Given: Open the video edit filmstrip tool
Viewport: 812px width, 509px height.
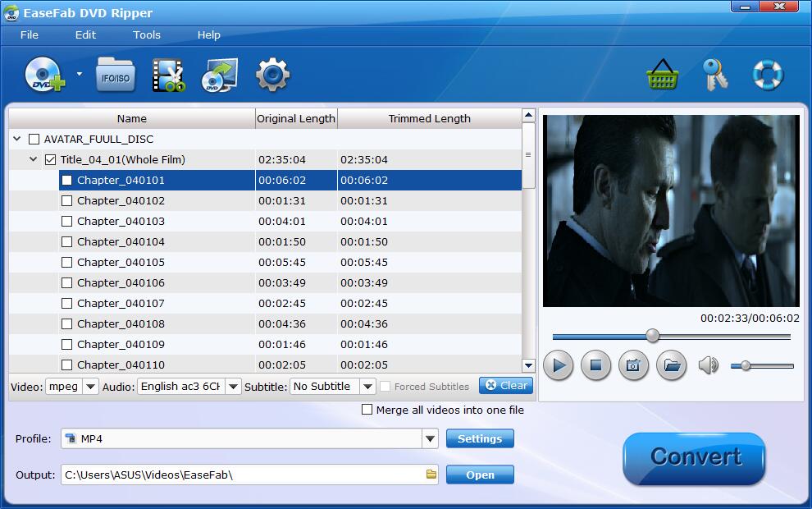Looking at the screenshot, I should (169, 76).
